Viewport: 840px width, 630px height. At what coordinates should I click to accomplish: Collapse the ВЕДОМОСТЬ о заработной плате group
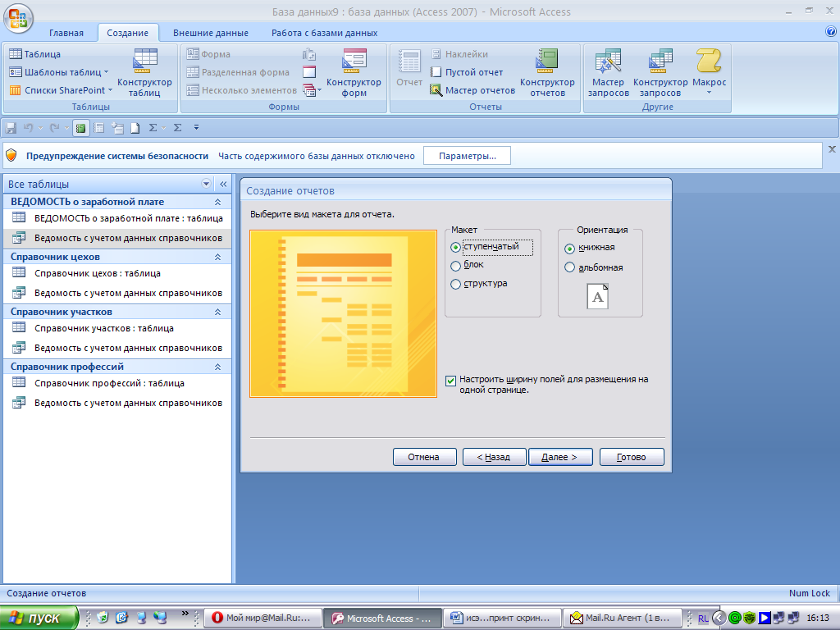[x=217, y=202]
